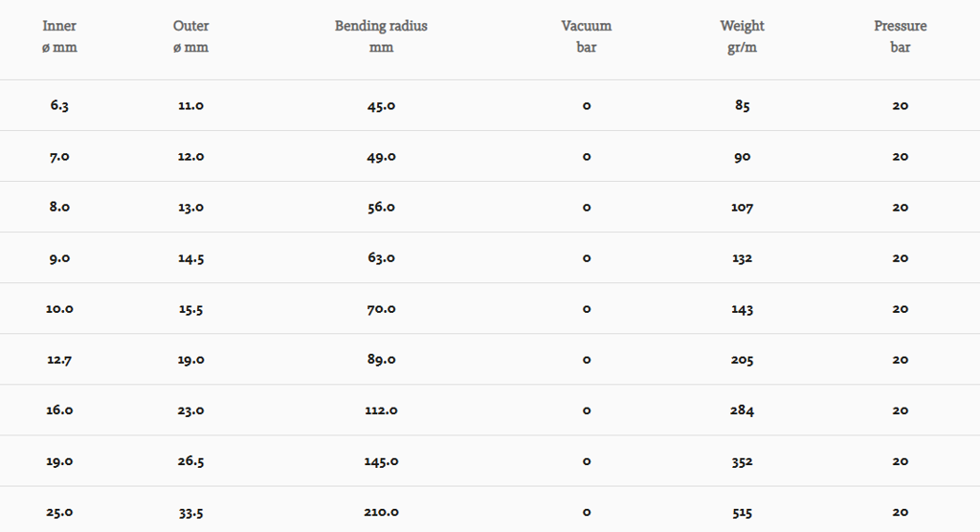This screenshot has width=980, height=532.
Task: Click the Inner ø mm column header
Action: pyautogui.click(x=59, y=36)
